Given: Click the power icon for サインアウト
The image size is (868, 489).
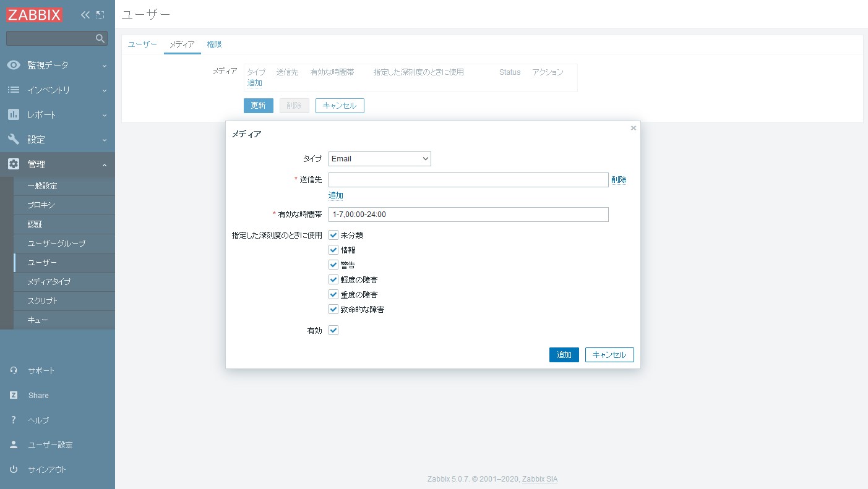Looking at the screenshot, I should [x=14, y=469].
